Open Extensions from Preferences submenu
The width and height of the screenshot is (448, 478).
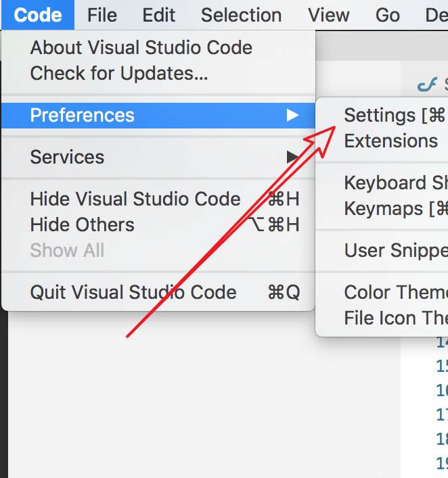pos(390,141)
